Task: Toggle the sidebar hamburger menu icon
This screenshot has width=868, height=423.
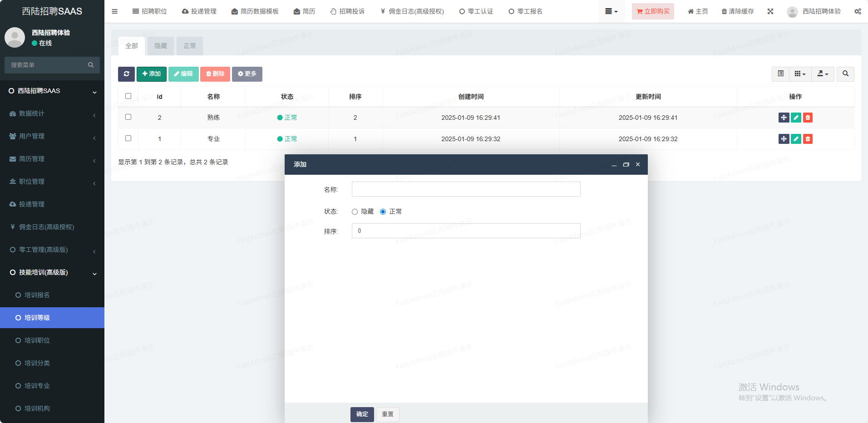Action: (115, 11)
